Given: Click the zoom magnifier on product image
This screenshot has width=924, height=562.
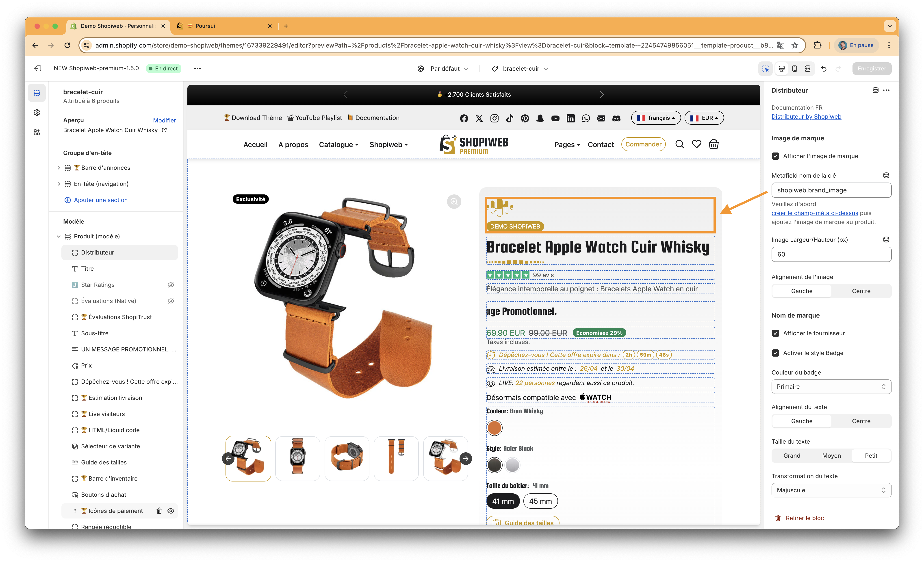Looking at the screenshot, I should coord(454,201).
